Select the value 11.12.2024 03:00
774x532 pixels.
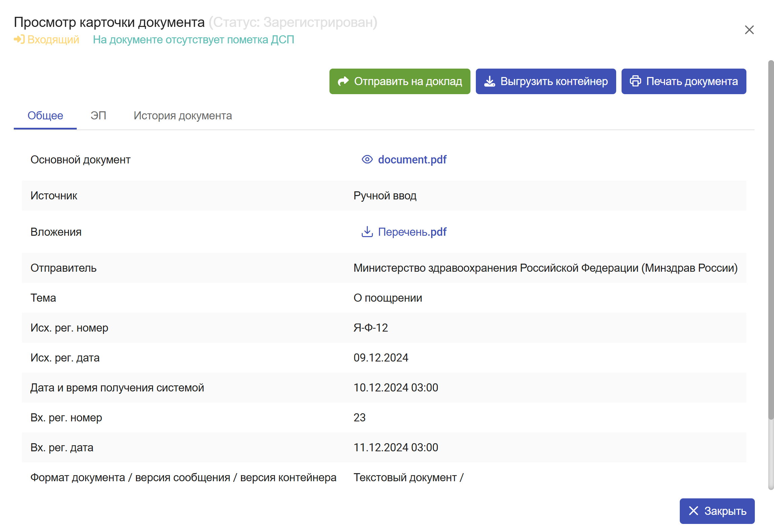[x=396, y=448]
